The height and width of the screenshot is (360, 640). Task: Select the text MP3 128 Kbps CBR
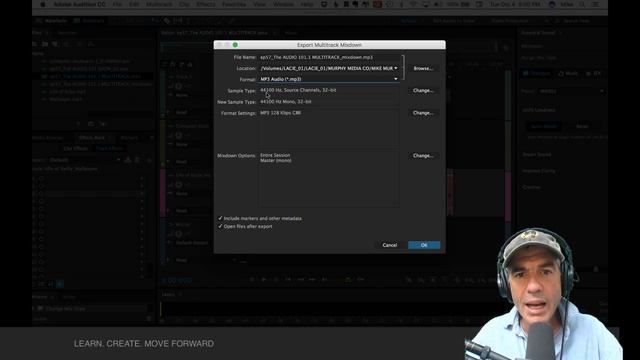pyautogui.click(x=280, y=113)
